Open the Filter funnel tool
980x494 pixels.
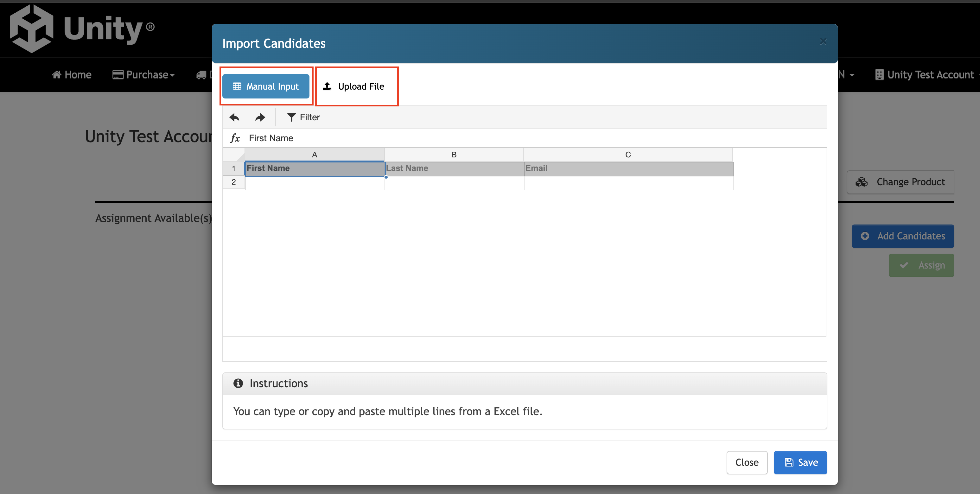pos(303,117)
